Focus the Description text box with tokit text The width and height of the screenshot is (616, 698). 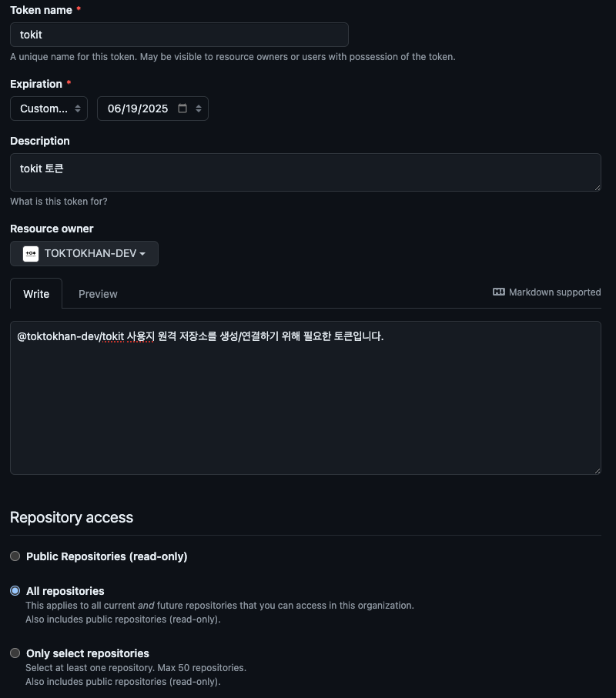306,172
